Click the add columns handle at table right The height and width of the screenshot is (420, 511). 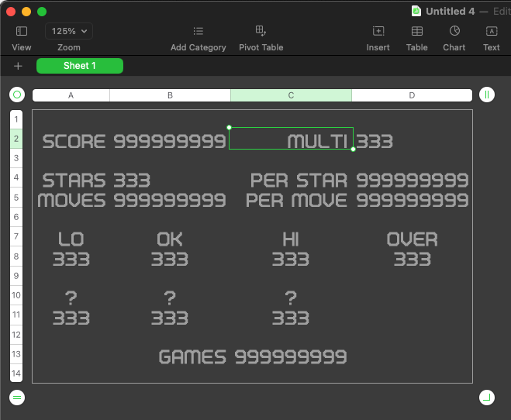coord(487,95)
